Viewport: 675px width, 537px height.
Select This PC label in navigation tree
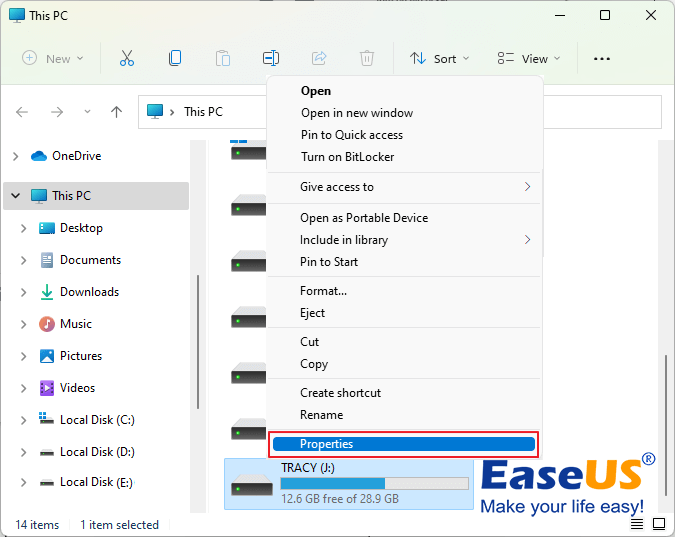(71, 196)
